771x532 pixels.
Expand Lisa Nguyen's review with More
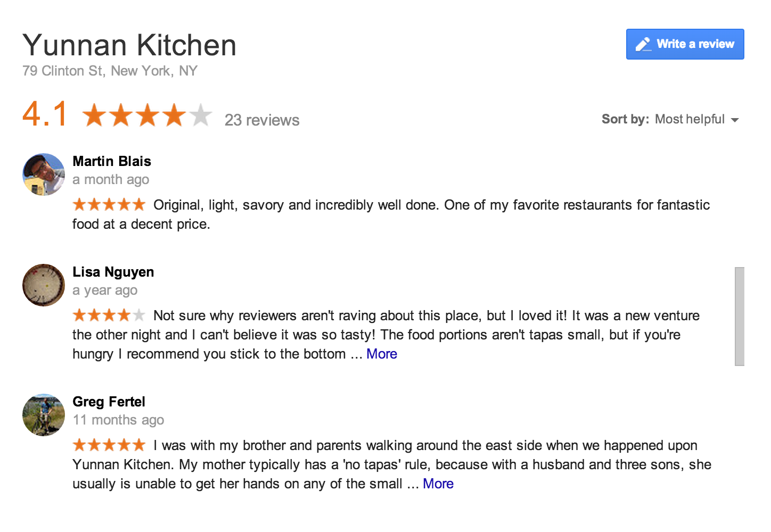(x=381, y=353)
